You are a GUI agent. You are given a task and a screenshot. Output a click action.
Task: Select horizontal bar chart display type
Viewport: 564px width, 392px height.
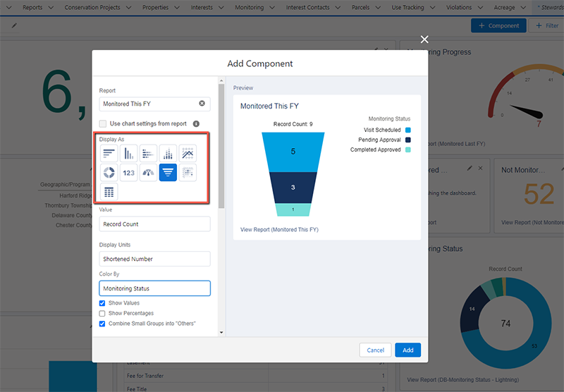click(x=109, y=154)
